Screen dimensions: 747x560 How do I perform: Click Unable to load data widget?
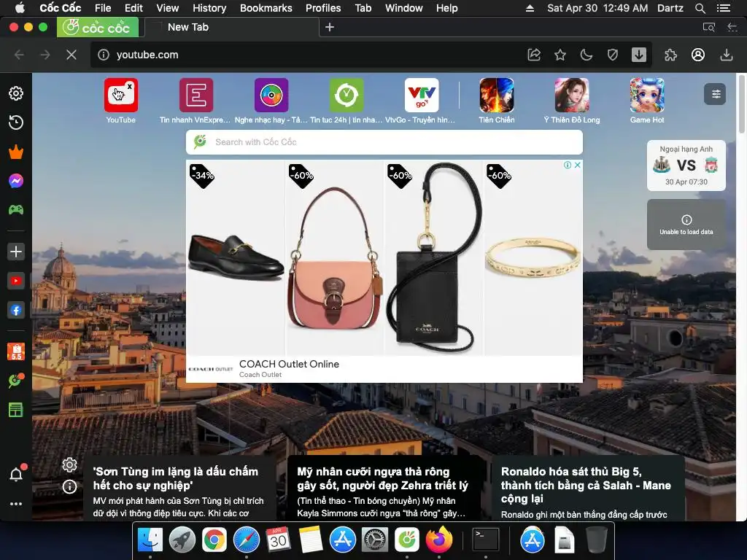point(686,225)
